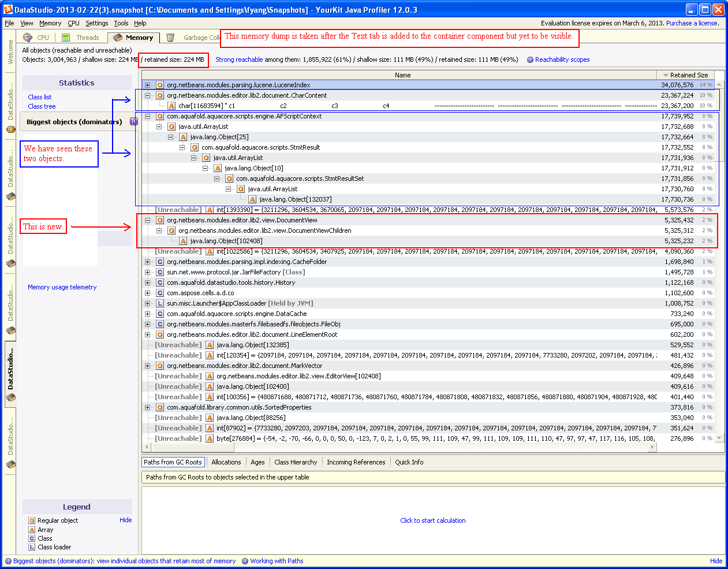This screenshot has width=728, height=569.
Task: Click the array icon of unreachable int[1393390]
Action: (210, 210)
